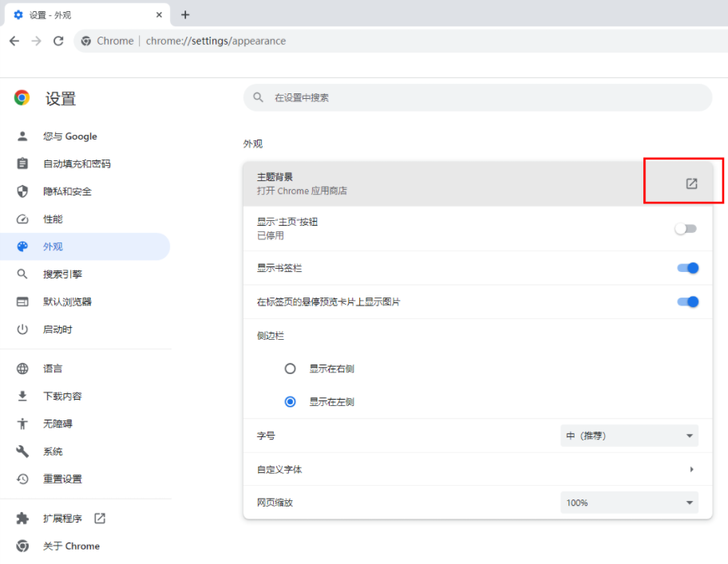Toggle off 显示书签栏 switch

point(687,268)
